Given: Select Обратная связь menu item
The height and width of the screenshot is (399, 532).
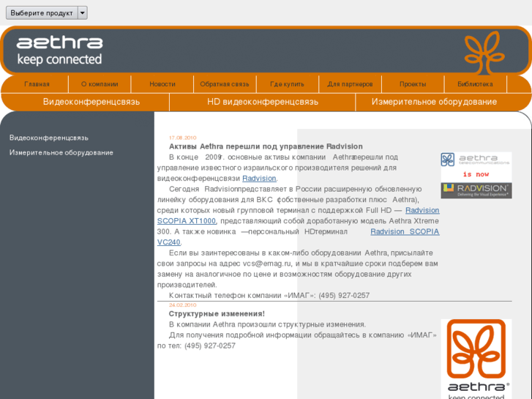Looking at the screenshot, I should coord(225,84).
